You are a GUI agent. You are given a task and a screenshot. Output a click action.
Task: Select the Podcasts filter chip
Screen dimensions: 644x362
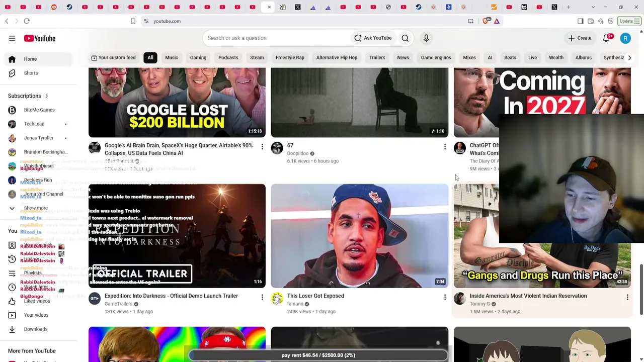(228, 57)
